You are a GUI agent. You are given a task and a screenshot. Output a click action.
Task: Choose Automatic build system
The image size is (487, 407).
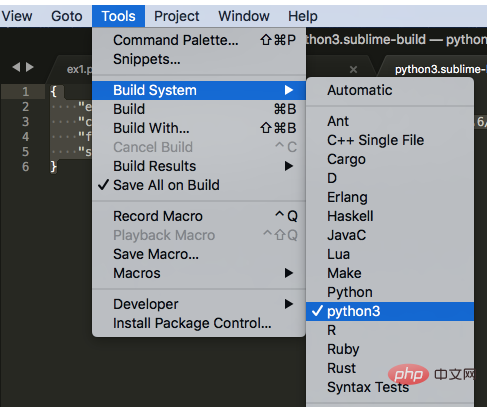[390, 90]
